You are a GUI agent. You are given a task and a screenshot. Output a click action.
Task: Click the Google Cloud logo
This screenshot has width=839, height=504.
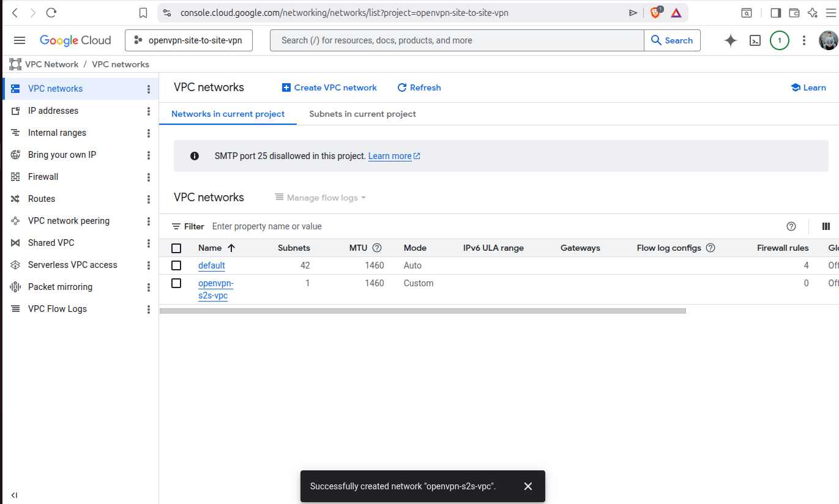(75, 40)
